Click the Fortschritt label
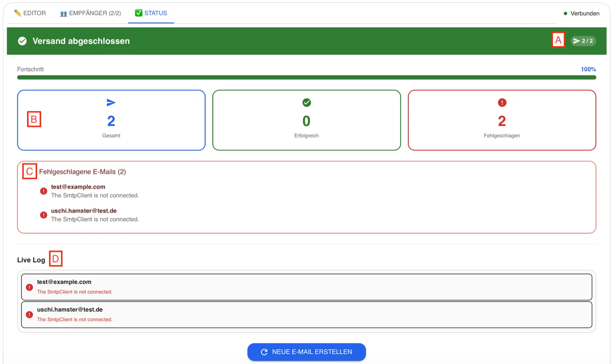Viewport: 614px width, 364px height. (30, 69)
